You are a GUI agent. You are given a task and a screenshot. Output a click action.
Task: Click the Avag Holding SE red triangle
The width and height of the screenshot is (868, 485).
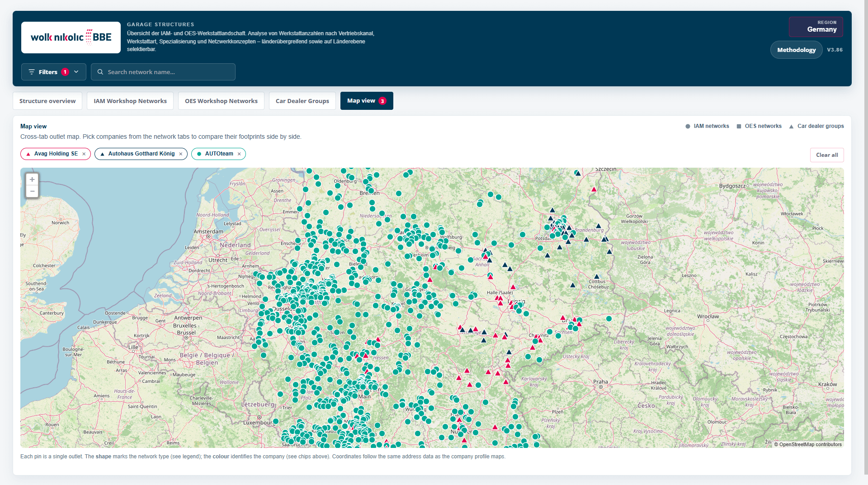28,154
